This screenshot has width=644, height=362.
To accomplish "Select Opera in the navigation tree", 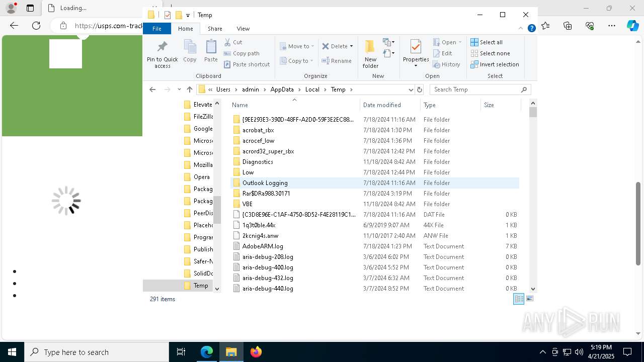I will click(x=201, y=177).
